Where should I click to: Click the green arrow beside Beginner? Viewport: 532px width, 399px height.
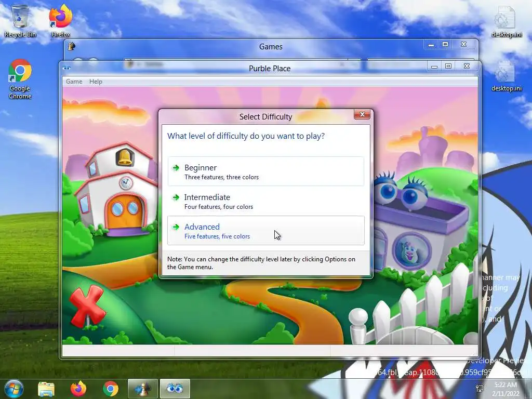pos(176,168)
